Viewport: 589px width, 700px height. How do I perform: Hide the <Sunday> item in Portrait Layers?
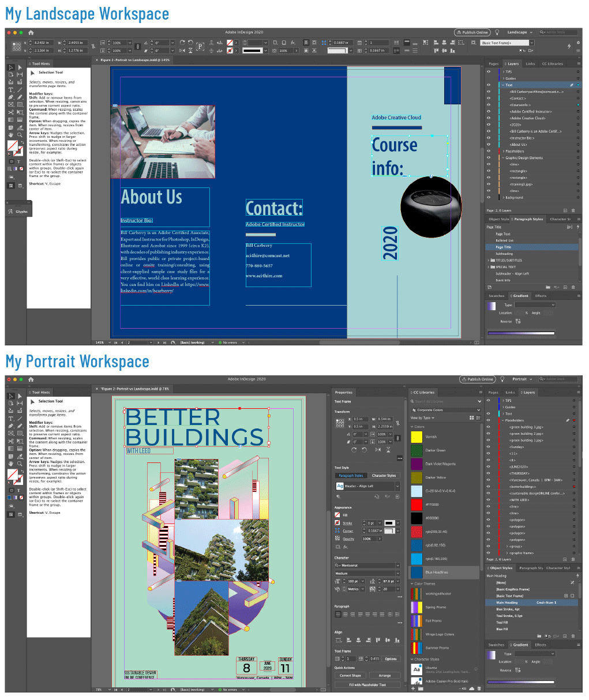pyautogui.click(x=489, y=447)
